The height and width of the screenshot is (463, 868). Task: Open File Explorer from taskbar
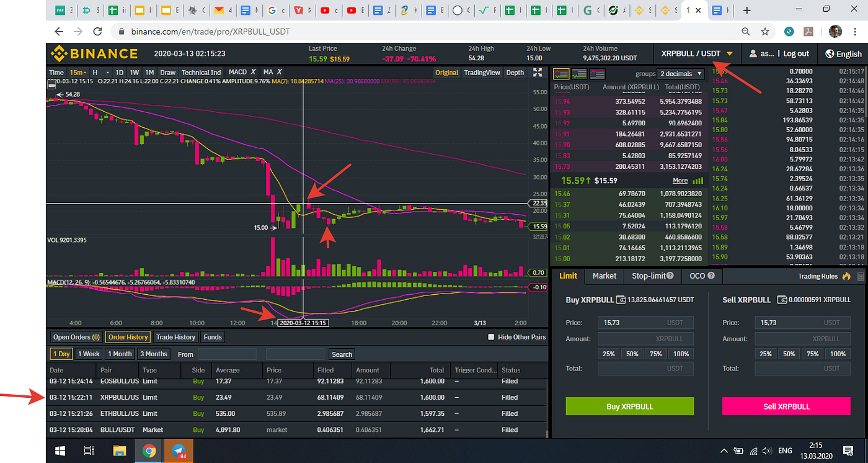(120, 451)
